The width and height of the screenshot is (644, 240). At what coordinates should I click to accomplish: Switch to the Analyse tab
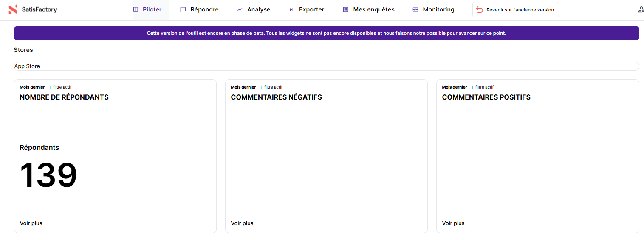258,9
